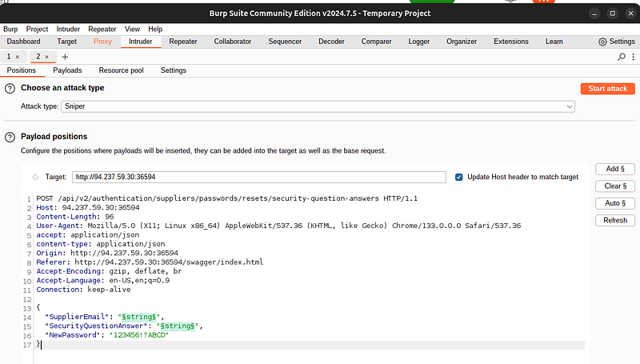Click the Auto § button
This screenshot has height=364, width=640.
pos(615,203)
